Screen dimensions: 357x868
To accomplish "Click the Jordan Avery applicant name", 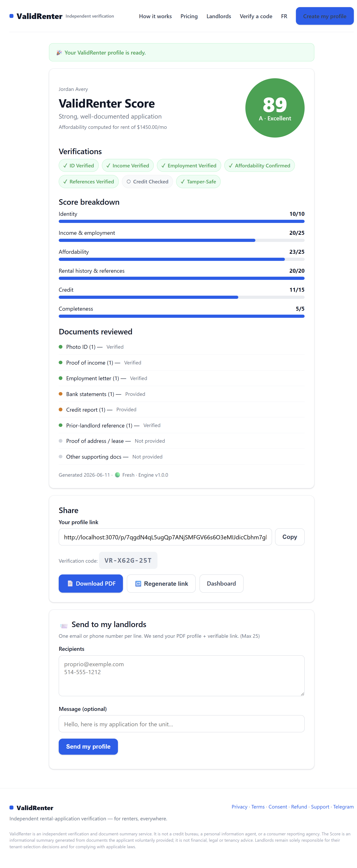I will [x=73, y=89].
